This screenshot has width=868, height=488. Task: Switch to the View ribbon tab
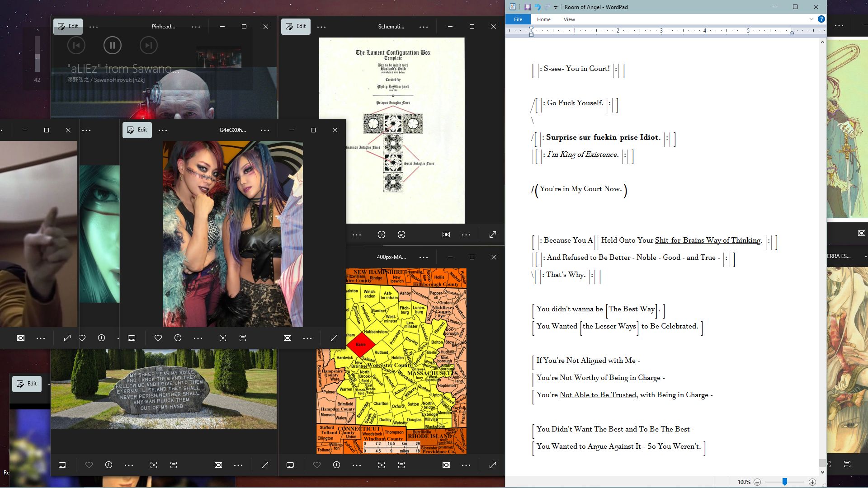[569, 19]
